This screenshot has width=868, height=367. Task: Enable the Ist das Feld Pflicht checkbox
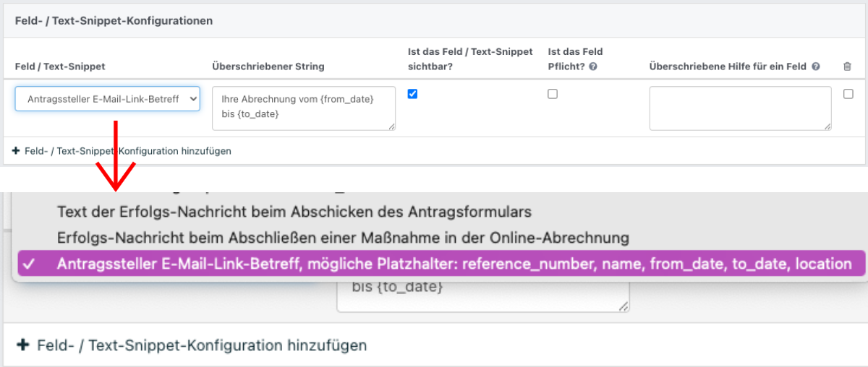[553, 94]
